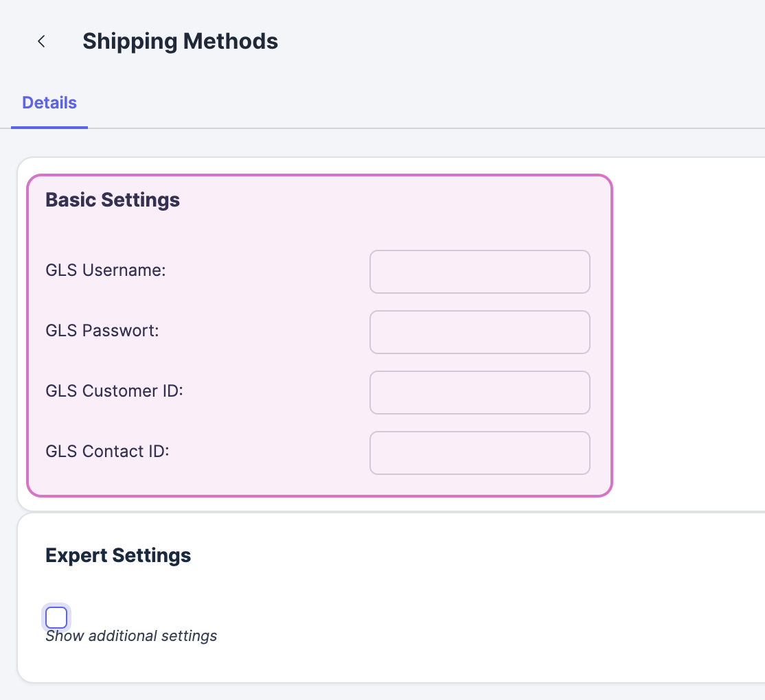Click the 'GLS Contact ID:' label
This screenshot has width=765, height=700.
(x=107, y=452)
